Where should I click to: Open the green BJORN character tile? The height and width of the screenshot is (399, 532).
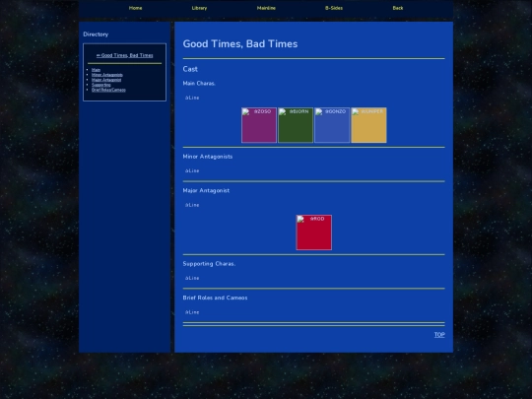(296, 125)
